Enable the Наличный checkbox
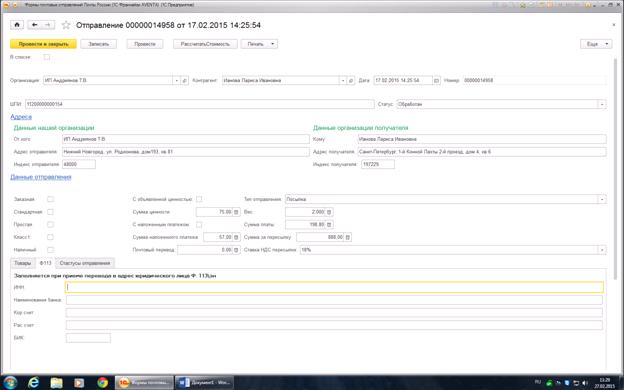Viewport: 624px width, 390px height. 50,250
